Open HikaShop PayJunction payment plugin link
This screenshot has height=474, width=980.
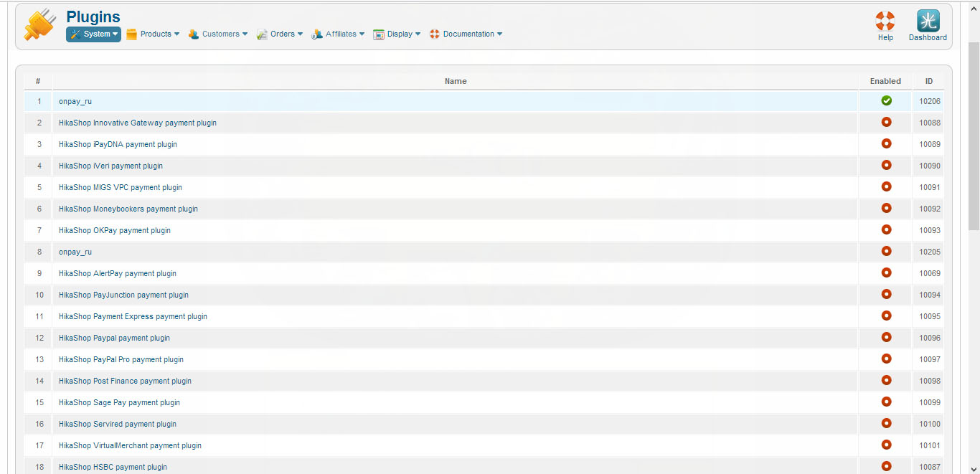click(x=123, y=295)
